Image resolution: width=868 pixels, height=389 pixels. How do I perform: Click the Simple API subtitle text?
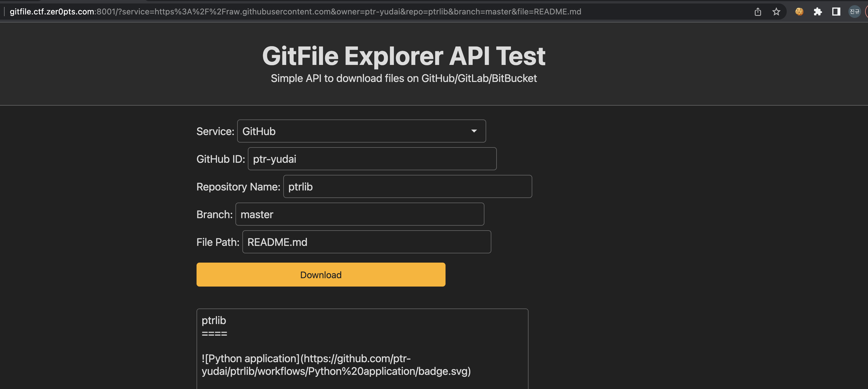(403, 78)
